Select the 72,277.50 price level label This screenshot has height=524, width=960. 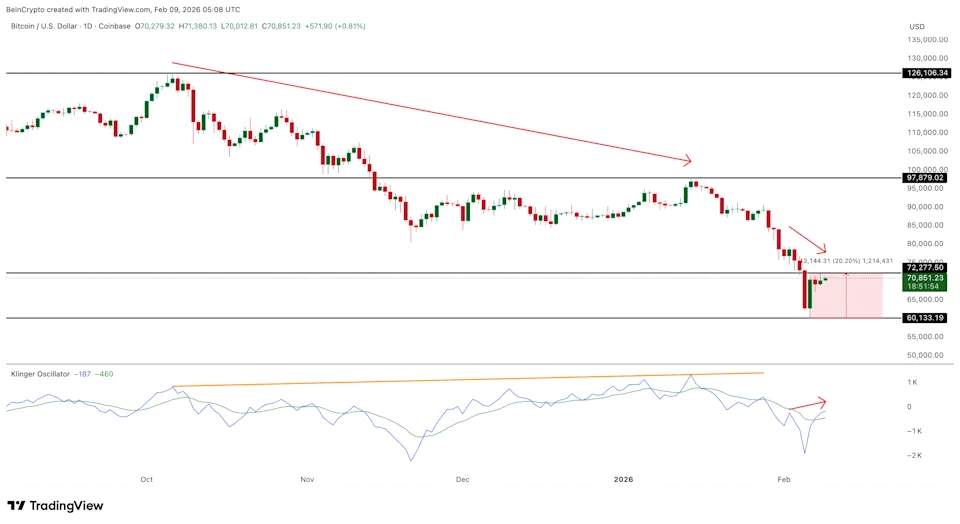click(x=924, y=268)
